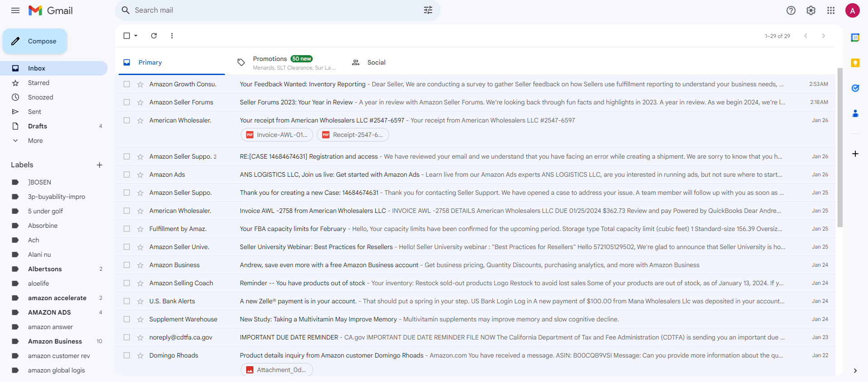
Task: Select all emails with the master checkbox
Action: point(127,36)
